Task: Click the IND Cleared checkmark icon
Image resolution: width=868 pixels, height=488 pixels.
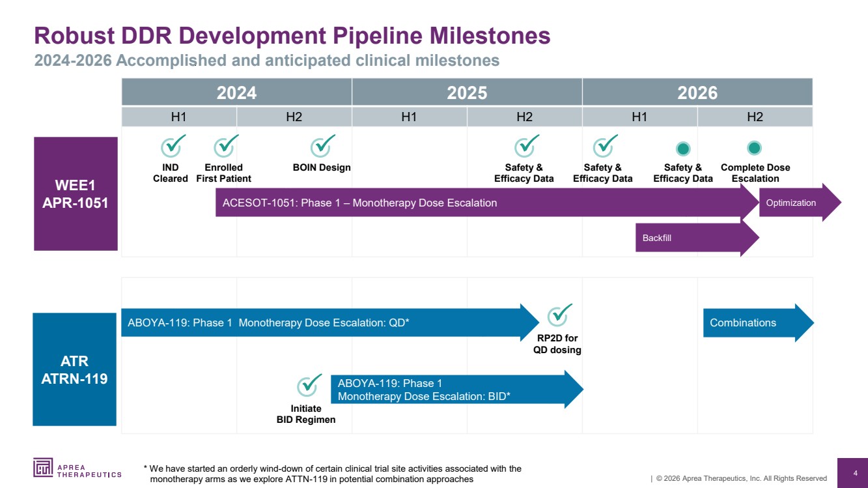Action: click(173, 147)
